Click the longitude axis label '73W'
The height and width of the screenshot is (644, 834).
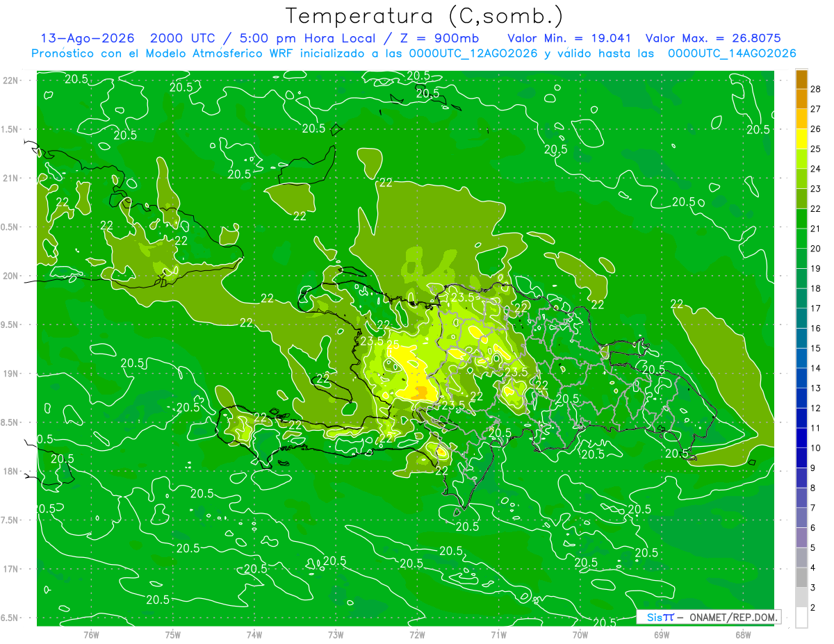click(x=336, y=634)
